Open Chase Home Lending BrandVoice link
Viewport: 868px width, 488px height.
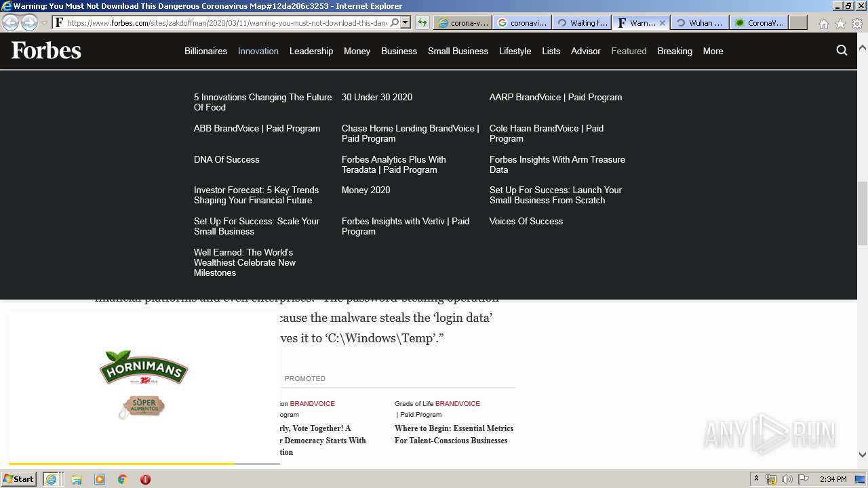tap(410, 134)
